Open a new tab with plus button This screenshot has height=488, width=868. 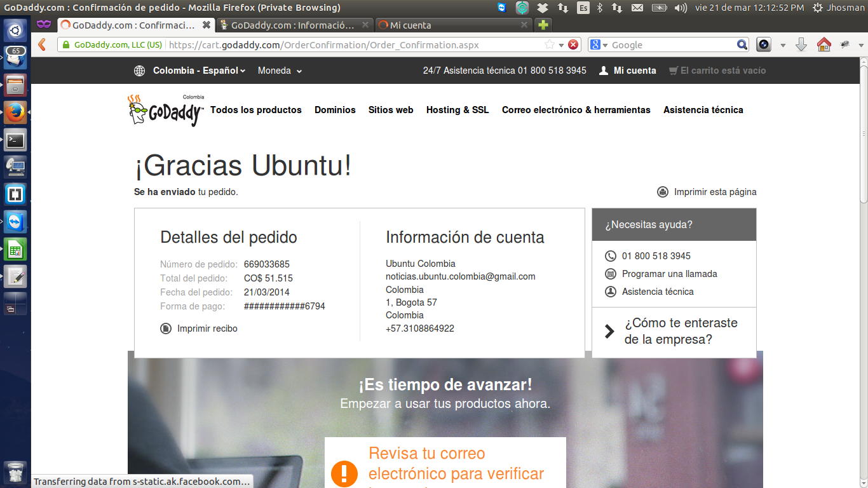point(543,25)
